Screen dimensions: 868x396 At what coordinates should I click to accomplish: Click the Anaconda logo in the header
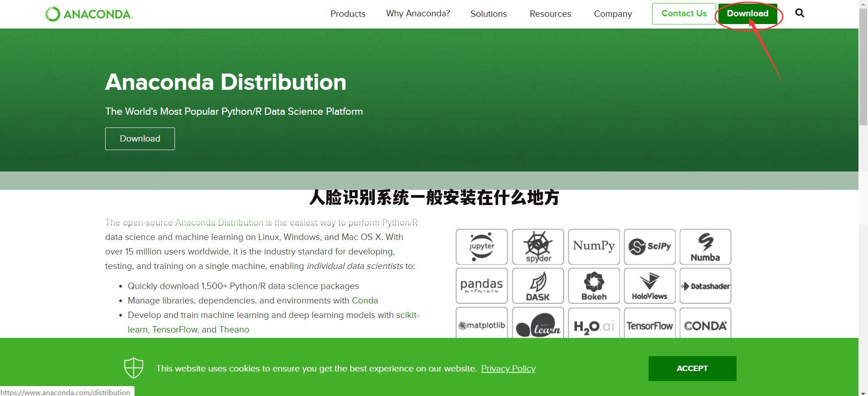pos(89,14)
